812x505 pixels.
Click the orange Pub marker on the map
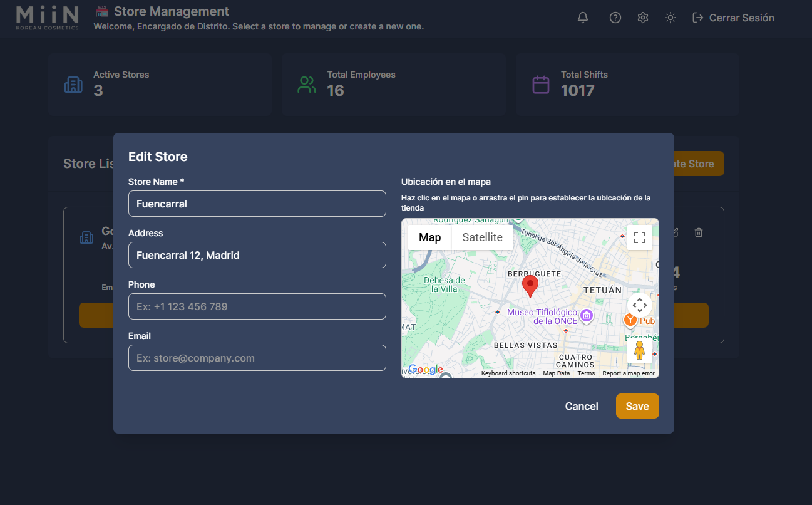630,320
